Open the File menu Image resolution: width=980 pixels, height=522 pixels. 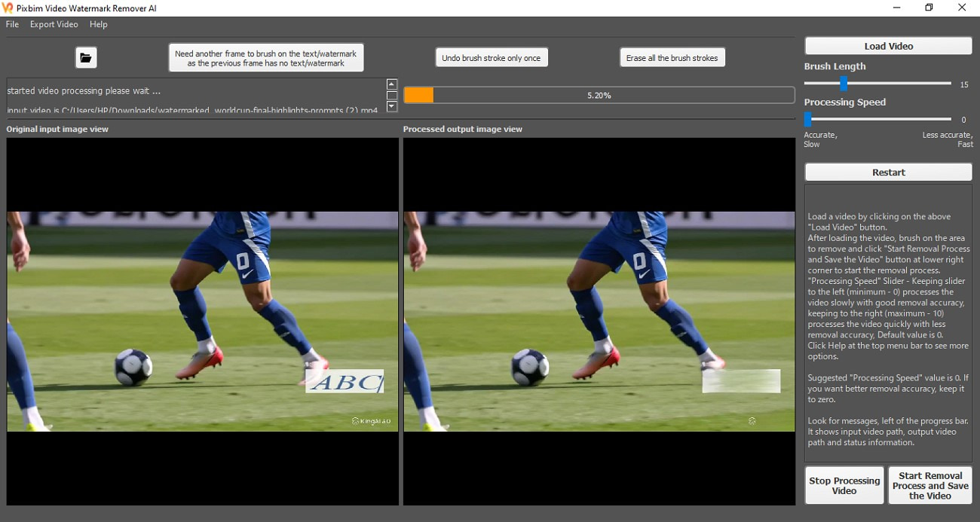(x=12, y=24)
